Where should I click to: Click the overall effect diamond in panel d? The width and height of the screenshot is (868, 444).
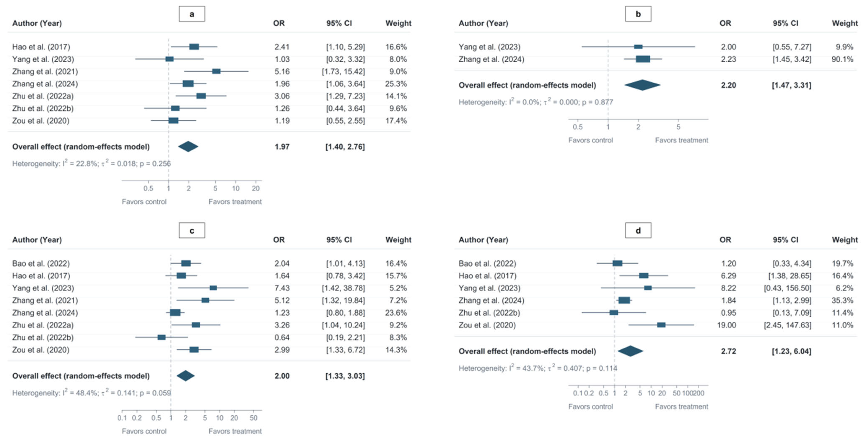[630, 351]
